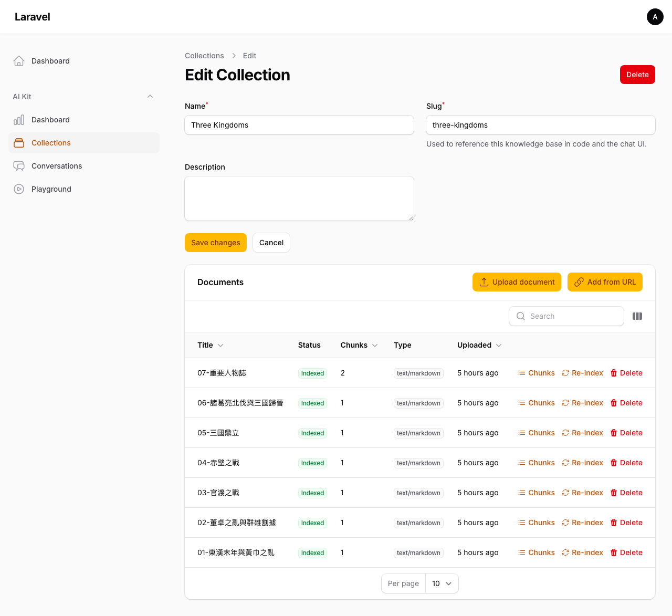Viewport: 672px width, 616px height.
Task: Open Chunks link for 05-三國鼎立
Action: click(537, 433)
